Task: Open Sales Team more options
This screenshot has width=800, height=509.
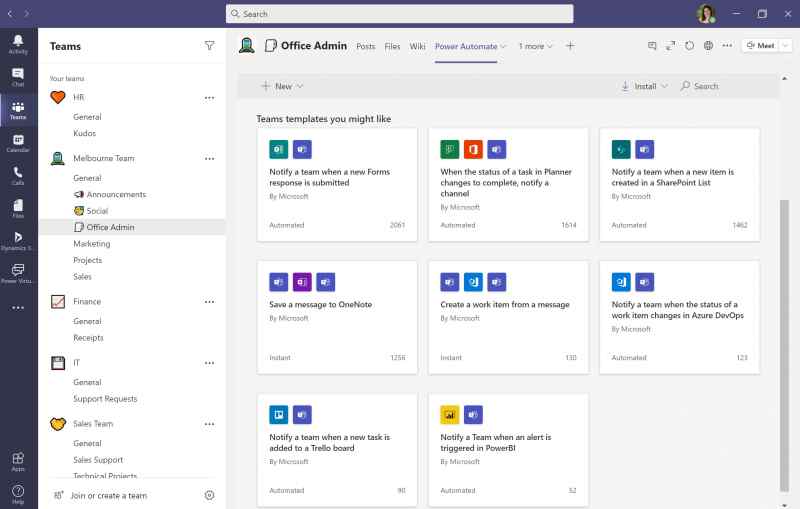Action: (209, 424)
